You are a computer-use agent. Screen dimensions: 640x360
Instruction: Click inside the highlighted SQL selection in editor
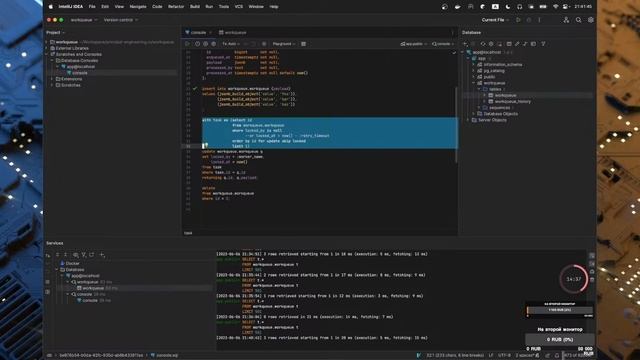click(329, 133)
